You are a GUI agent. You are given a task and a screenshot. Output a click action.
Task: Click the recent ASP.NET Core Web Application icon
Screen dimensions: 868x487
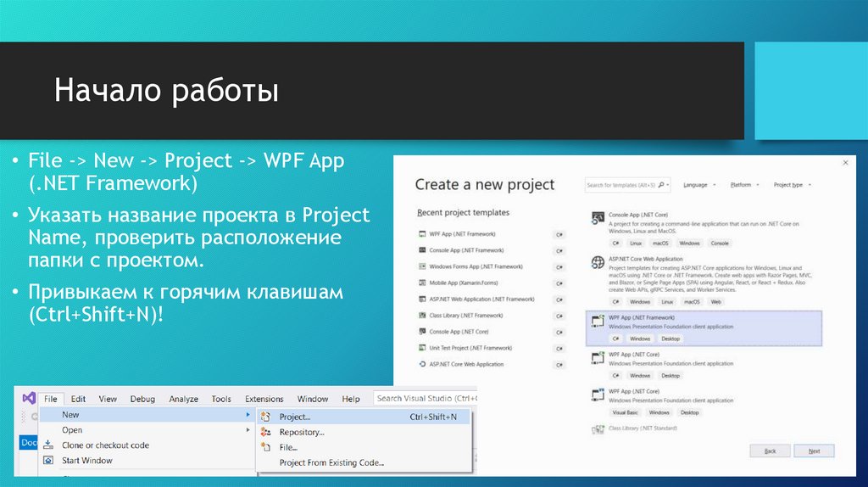coord(422,365)
